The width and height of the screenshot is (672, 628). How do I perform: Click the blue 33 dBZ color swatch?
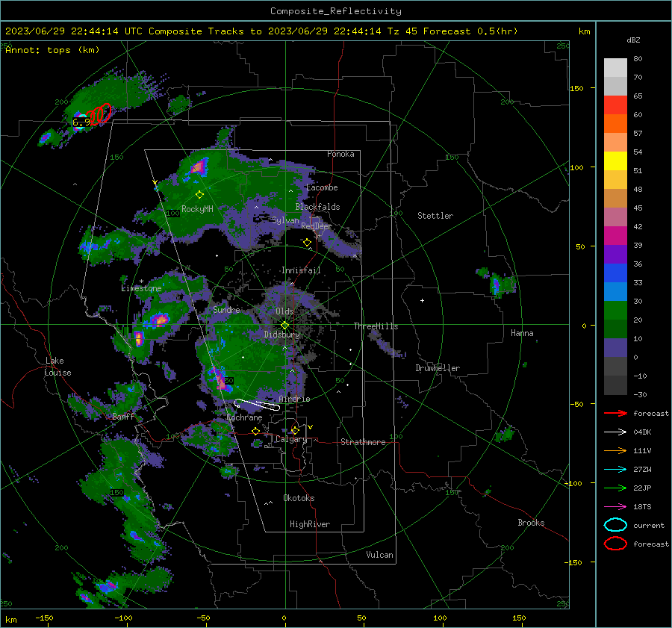click(615, 273)
